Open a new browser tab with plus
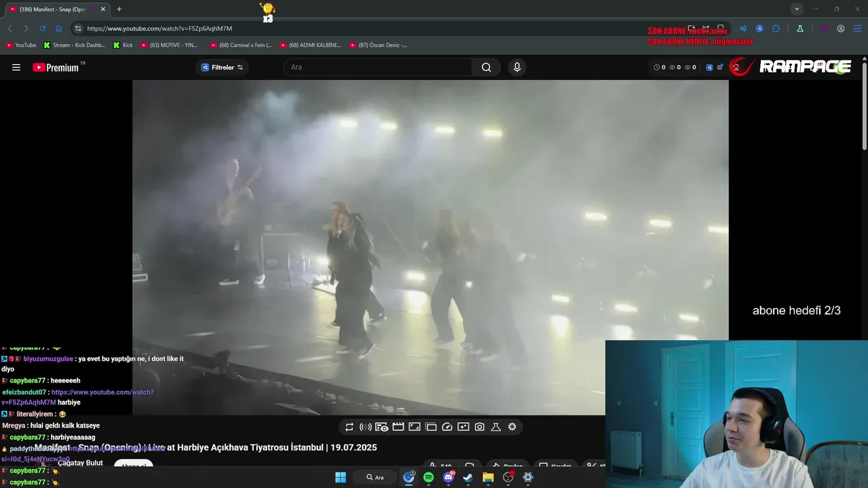The height and width of the screenshot is (488, 868). 119,9
